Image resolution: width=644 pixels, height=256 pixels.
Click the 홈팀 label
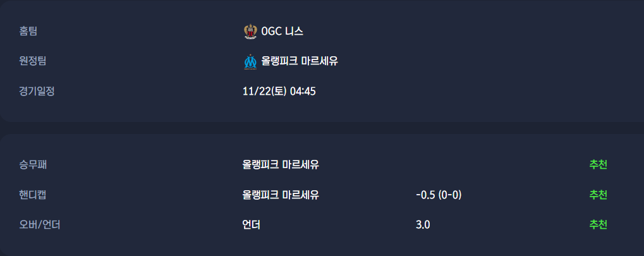pyautogui.click(x=28, y=31)
